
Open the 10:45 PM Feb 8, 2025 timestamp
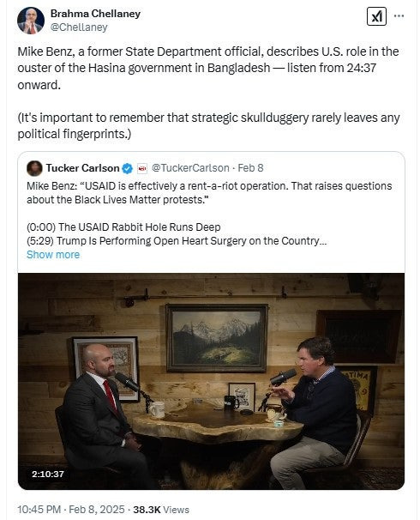tap(71, 510)
